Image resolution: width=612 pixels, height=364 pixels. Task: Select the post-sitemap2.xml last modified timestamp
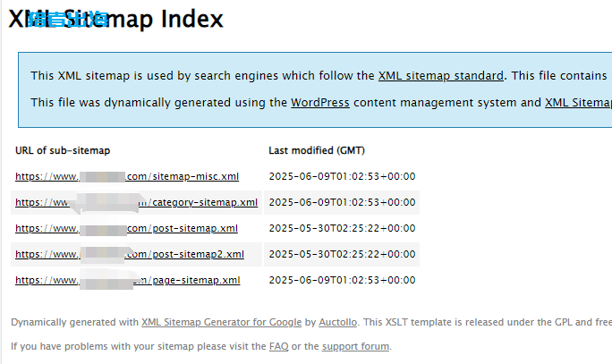[x=342, y=254]
